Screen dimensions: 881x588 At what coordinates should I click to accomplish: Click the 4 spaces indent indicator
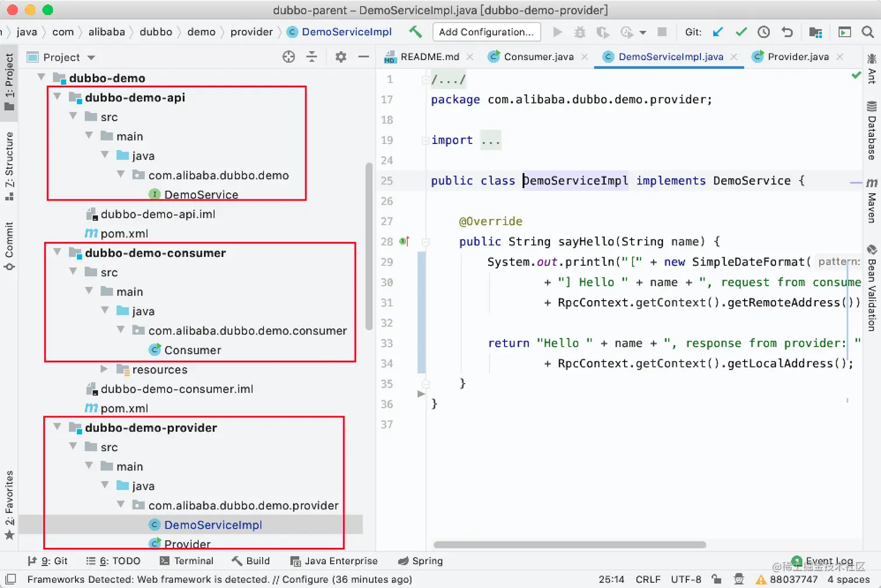click(x=848, y=579)
